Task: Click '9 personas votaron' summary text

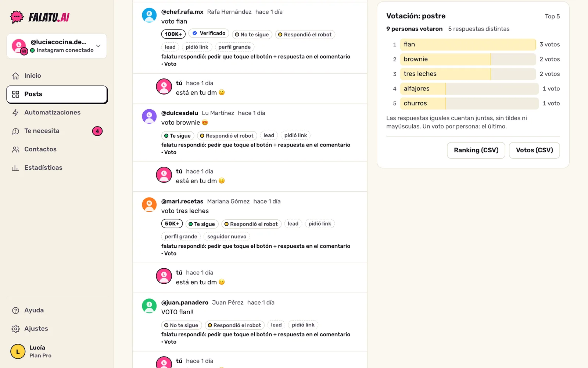Action: (x=414, y=29)
